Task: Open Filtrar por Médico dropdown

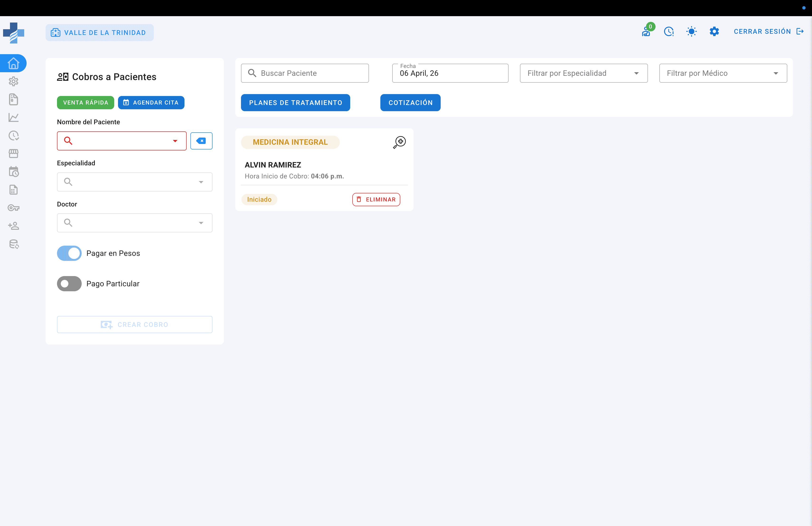Action: tap(723, 73)
